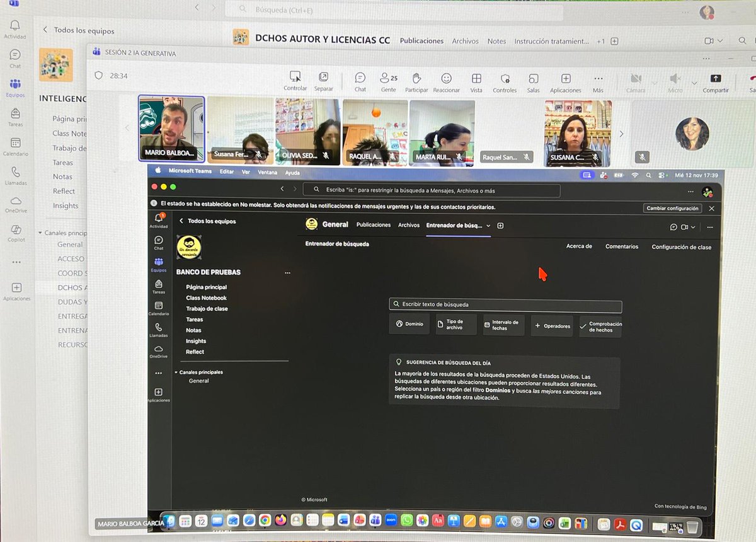Open Más options in meeting toolbar
The height and width of the screenshot is (542, 756).
598,83
